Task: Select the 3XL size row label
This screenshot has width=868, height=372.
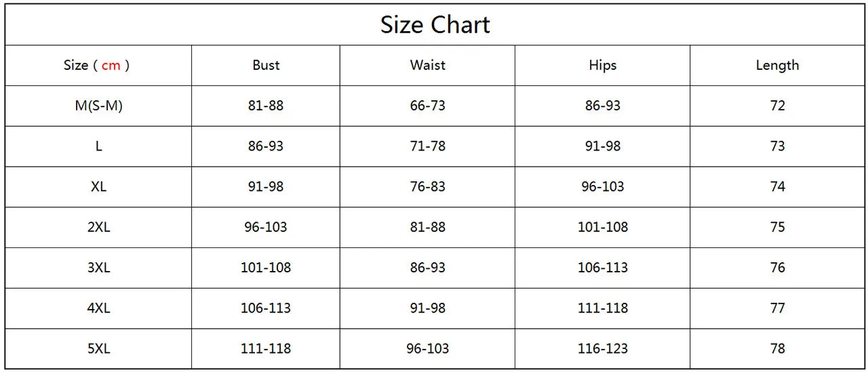Action: coord(98,268)
